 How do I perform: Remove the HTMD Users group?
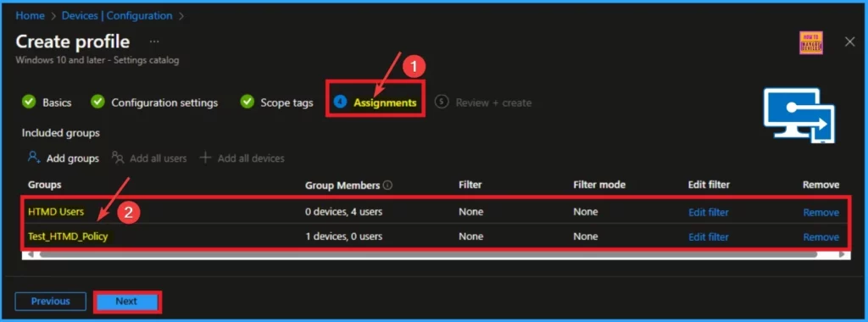[821, 212]
